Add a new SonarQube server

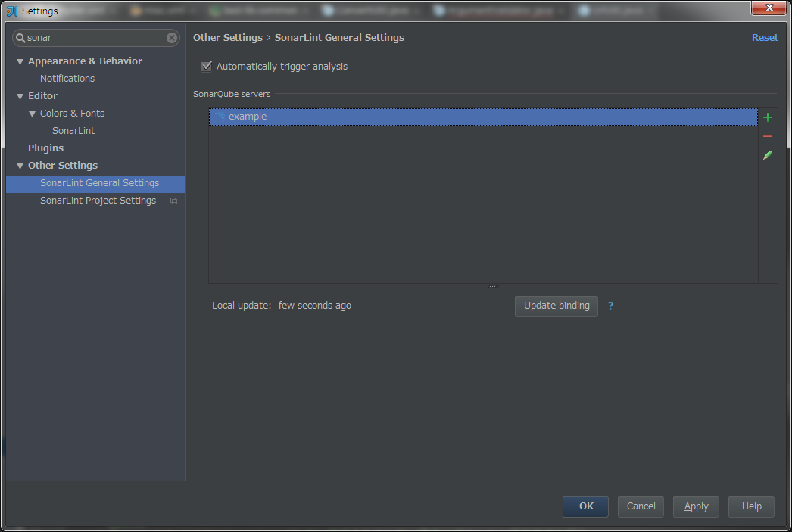pyautogui.click(x=767, y=117)
